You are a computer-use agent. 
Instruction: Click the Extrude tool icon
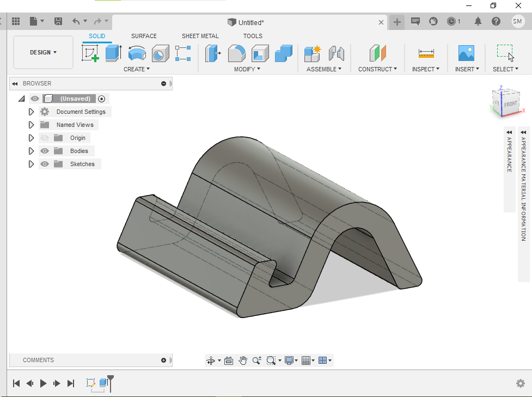[113, 53]
